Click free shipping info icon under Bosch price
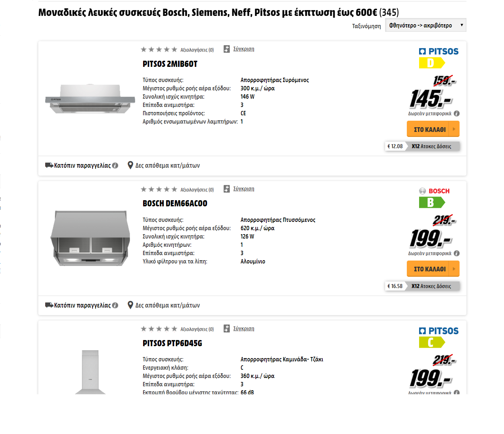The image size is (504, 434). click(457, 253)
